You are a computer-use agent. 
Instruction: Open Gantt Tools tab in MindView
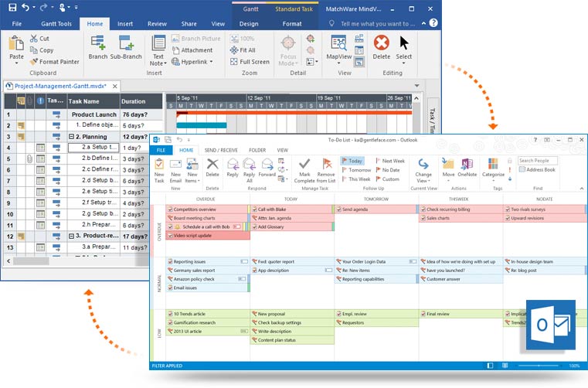[x=56, y=24]
